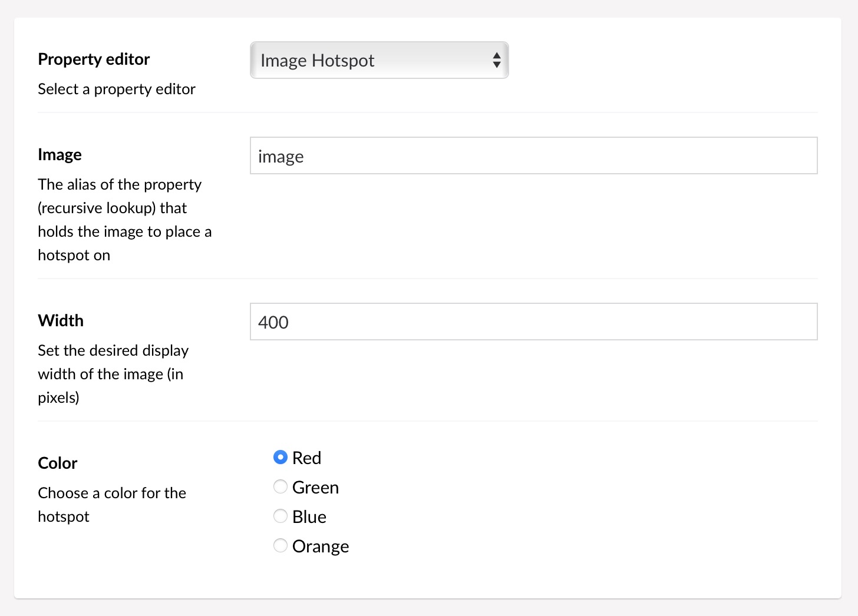This screenshot has height=616, width=858.
Task: Click the bold "Color" field label
Action: click(x=57, y=463)
